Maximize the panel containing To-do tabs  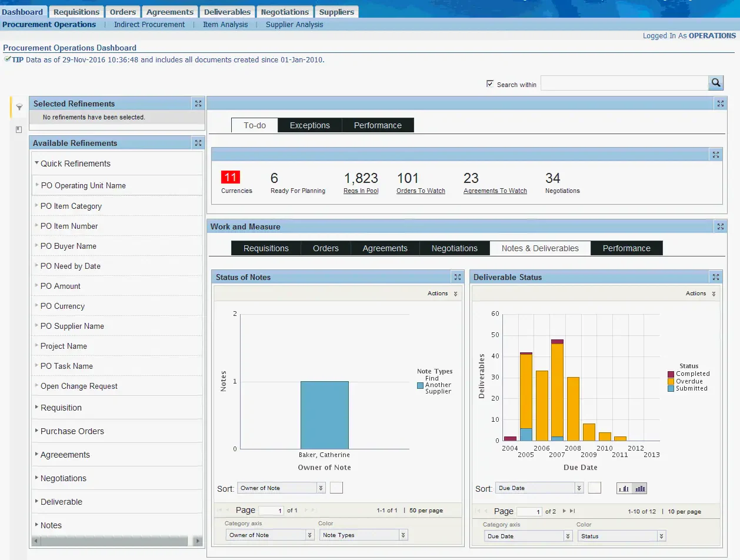click(x=721, y=104)
